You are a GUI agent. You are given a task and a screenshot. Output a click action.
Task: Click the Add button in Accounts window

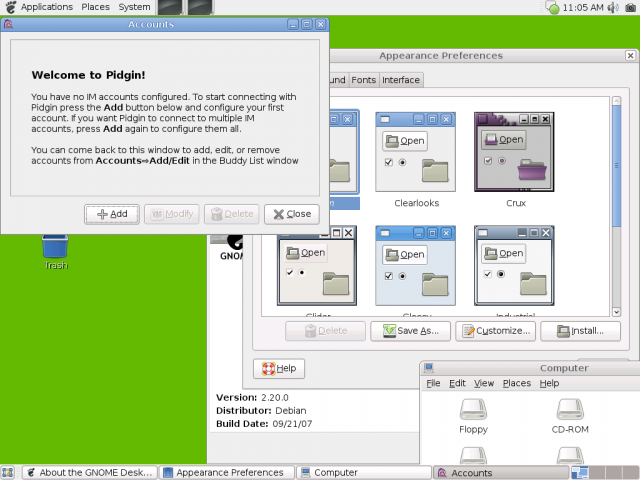(x=112, y=214)
